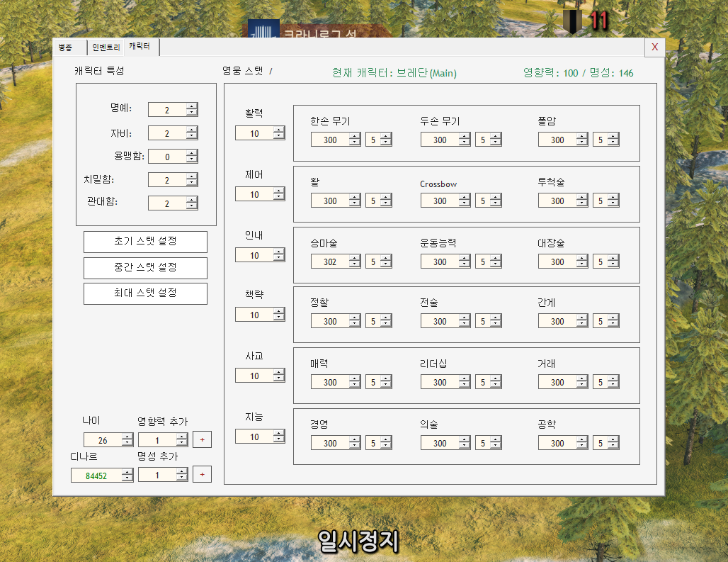Screen dimensions: 728x562
Task: Adjust the 명성 추가 amount stepper
Action: point(182,475)
